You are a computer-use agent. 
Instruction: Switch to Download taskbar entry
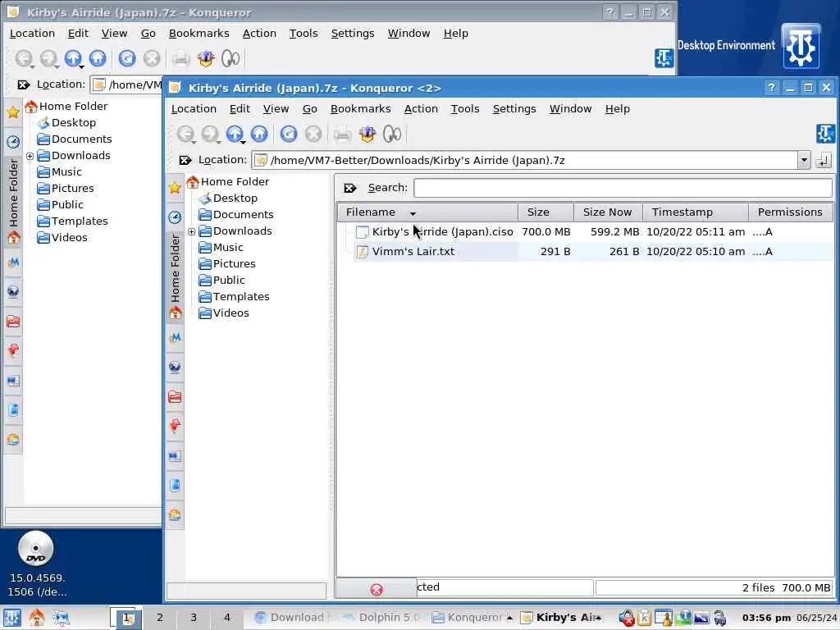coord(294,617)
